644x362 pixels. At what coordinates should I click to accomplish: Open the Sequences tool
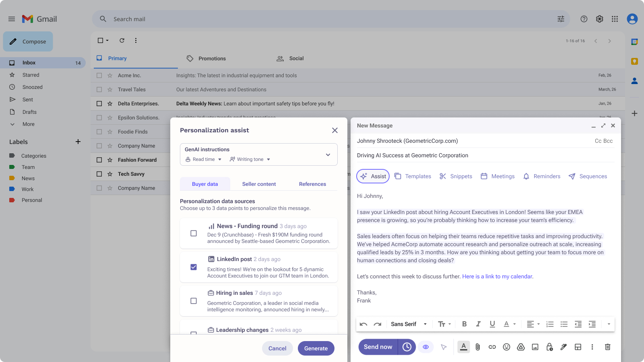[587, 176]
